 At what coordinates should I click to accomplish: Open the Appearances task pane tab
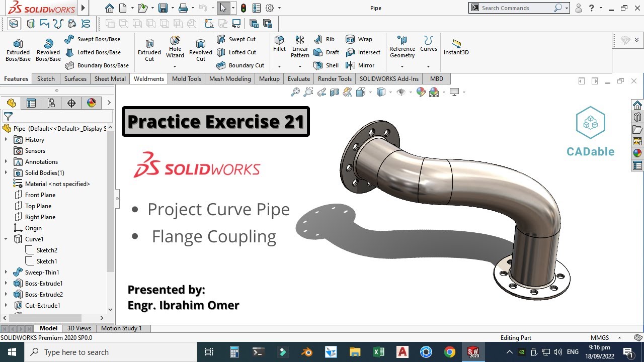(x=637, y=153)
